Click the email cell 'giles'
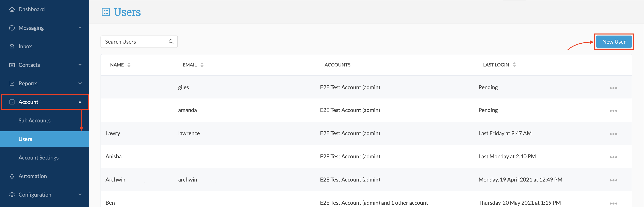This screenshot has height=207, width=644. [183, 87]
